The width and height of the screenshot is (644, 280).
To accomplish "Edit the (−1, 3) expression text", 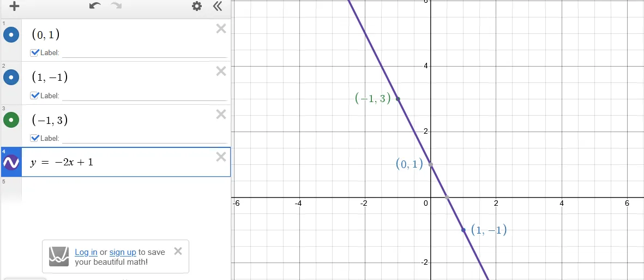I will (x=50, y=120).
